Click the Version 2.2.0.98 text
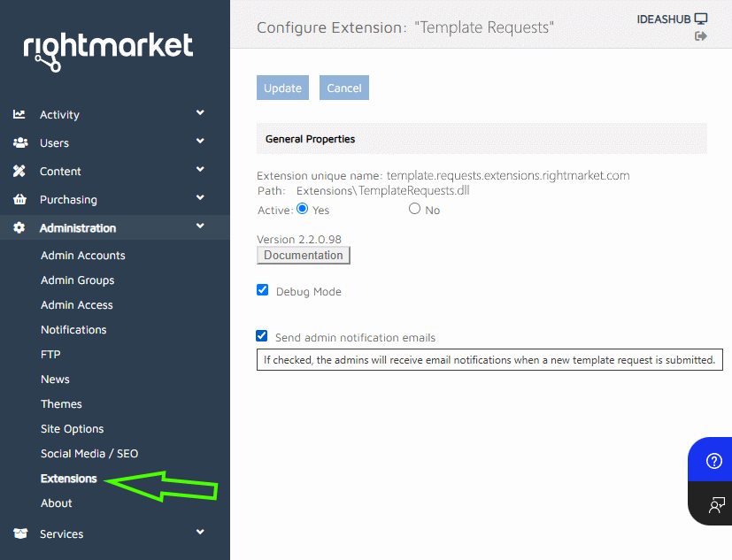732x560 pixels. pos(299,240)
